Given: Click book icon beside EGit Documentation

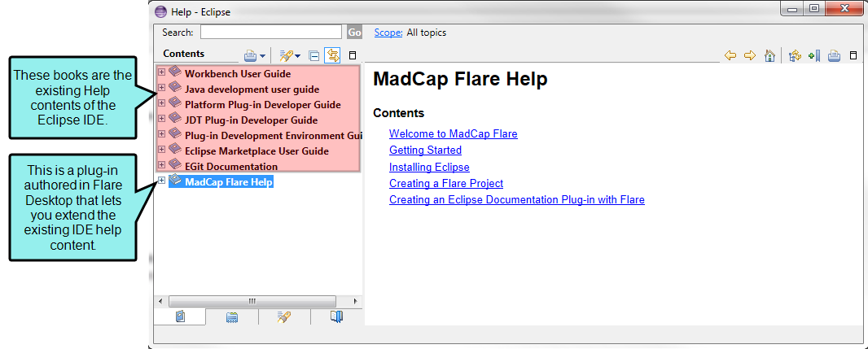Looking at the screenshot, I should point(175,165).
